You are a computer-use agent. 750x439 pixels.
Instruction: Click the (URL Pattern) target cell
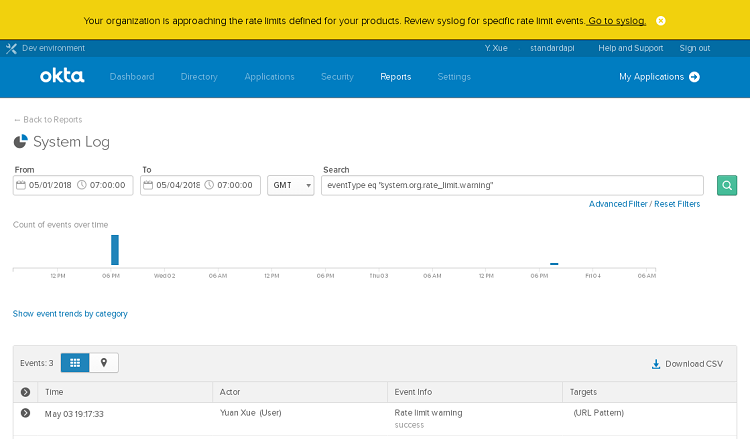tap(598, 413)
